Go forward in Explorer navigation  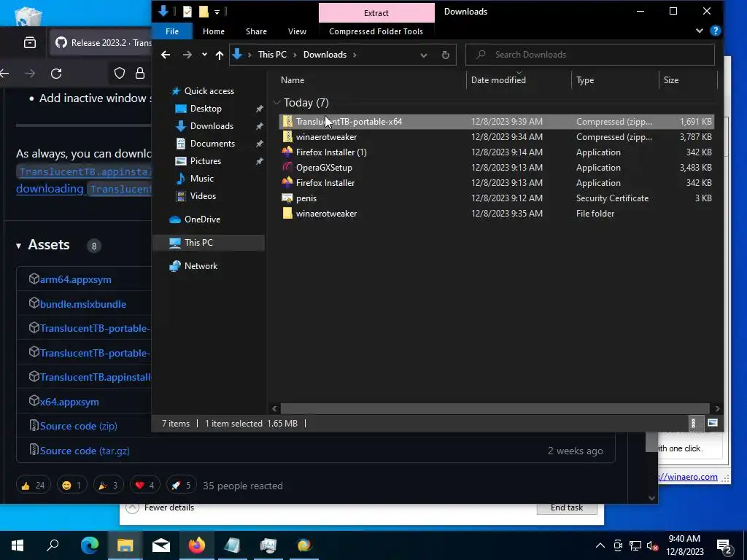tap(187, 55)
